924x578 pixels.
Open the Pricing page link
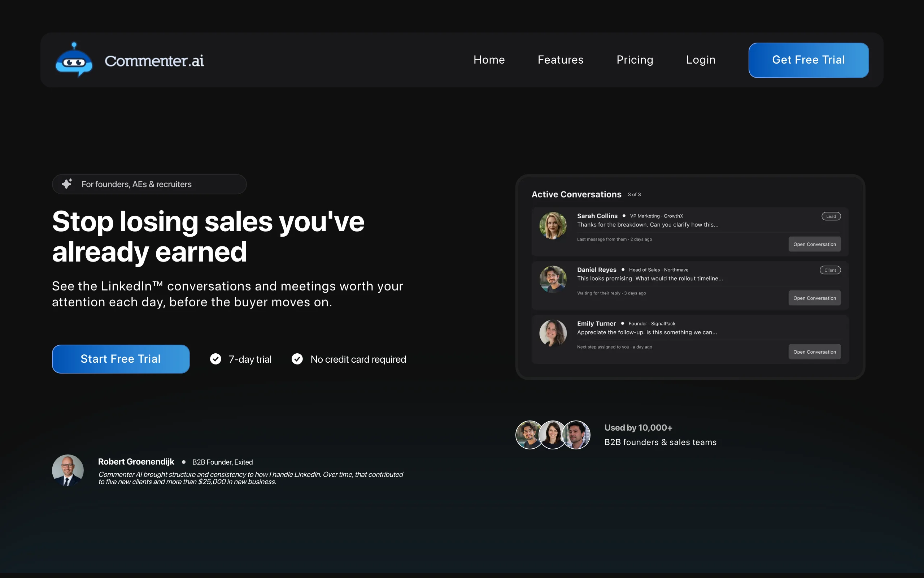pos(635,60)
